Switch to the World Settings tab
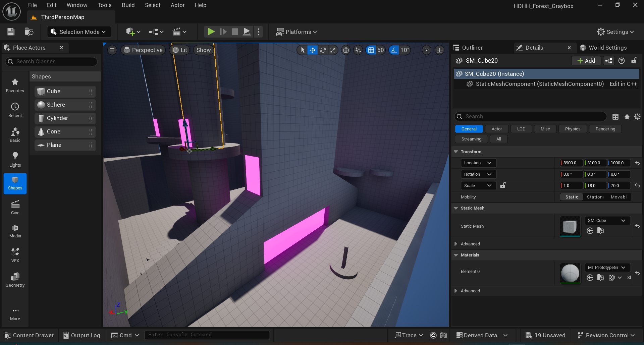The image size is (644, 345). [x=607, y=48]
